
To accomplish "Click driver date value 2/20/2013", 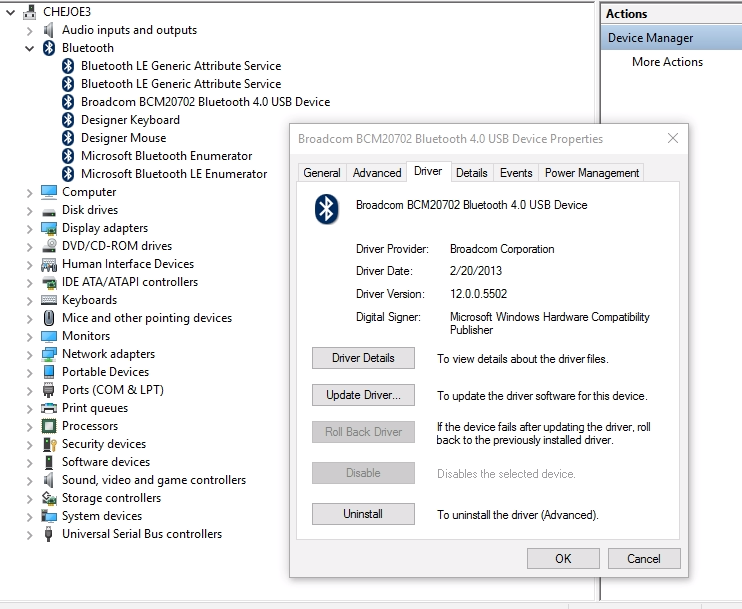I will 476,271.
